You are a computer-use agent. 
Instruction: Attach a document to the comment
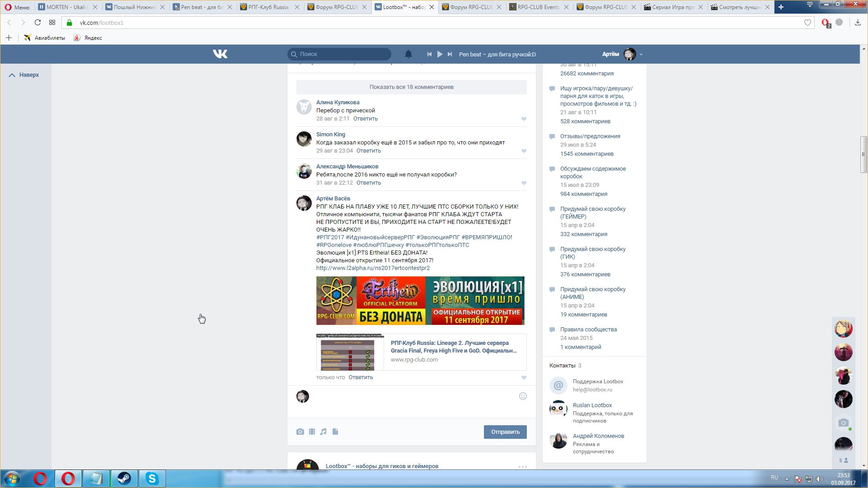(x=335, y=432)
